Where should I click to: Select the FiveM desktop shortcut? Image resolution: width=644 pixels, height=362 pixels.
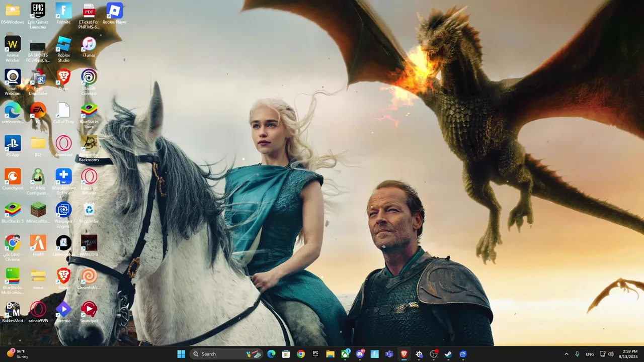(x=38, y=246)
